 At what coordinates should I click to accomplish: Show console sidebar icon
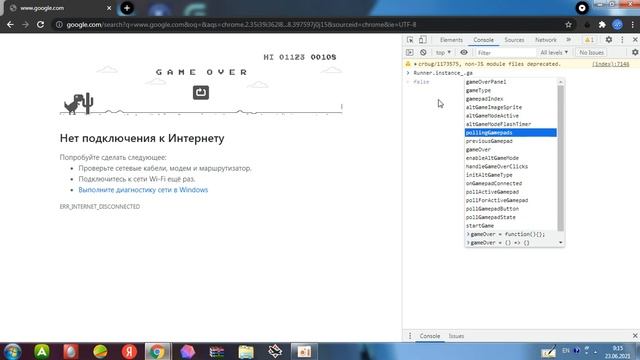(409, 52)
